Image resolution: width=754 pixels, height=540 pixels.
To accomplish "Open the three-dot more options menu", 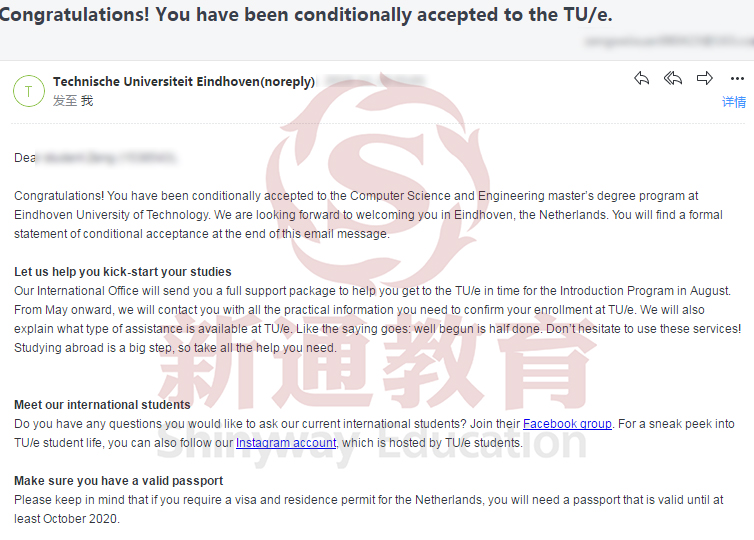I will pyautogui.click(x=737, y=78).
